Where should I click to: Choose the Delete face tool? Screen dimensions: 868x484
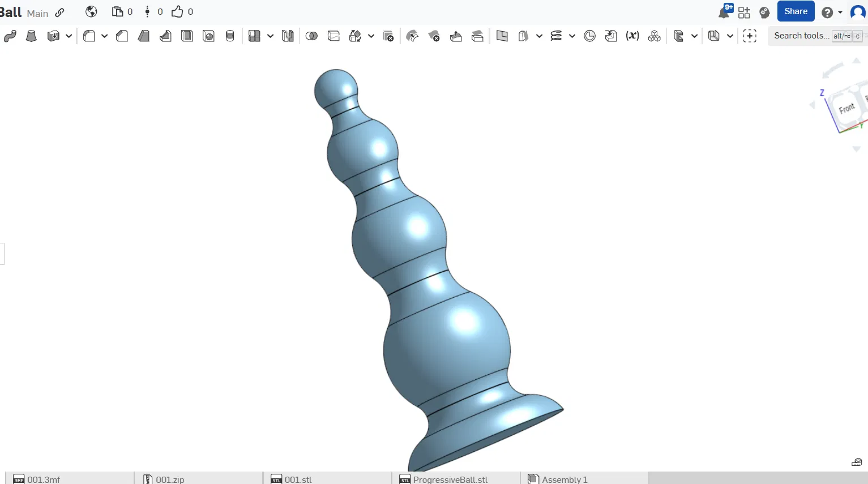[x=434, y=36]
